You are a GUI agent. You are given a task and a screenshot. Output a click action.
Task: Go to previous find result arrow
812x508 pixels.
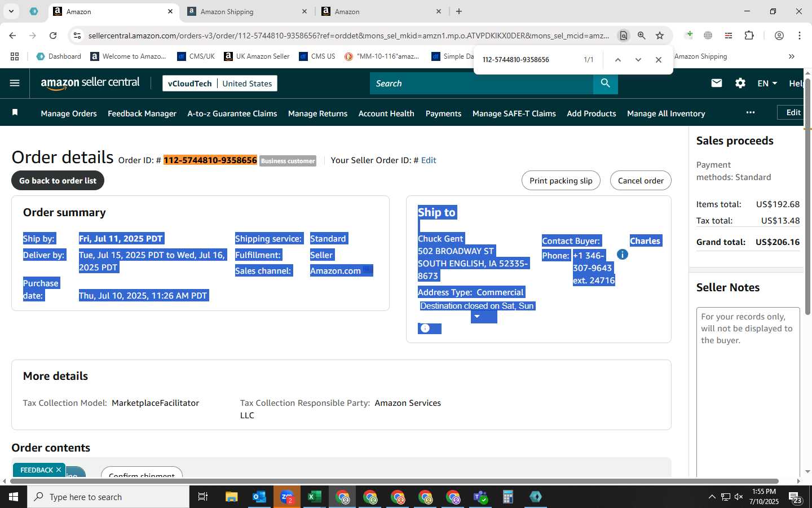point(618,59)
